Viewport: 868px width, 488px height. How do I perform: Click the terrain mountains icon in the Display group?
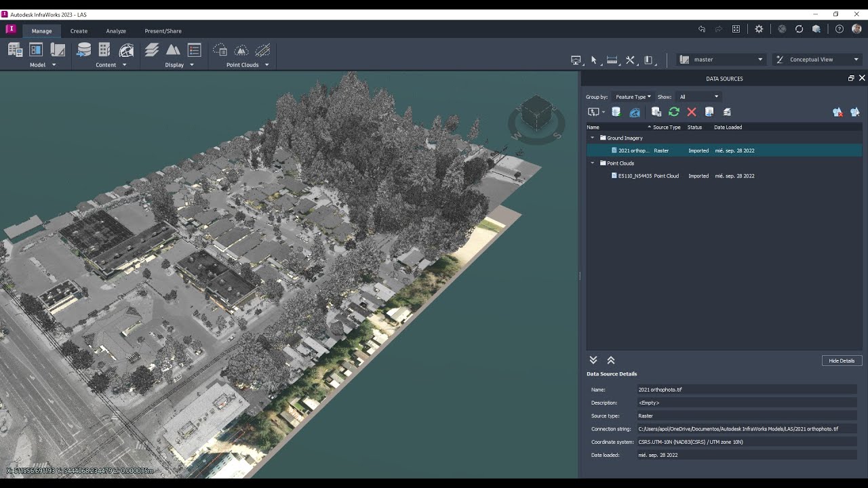pos(173,49)
